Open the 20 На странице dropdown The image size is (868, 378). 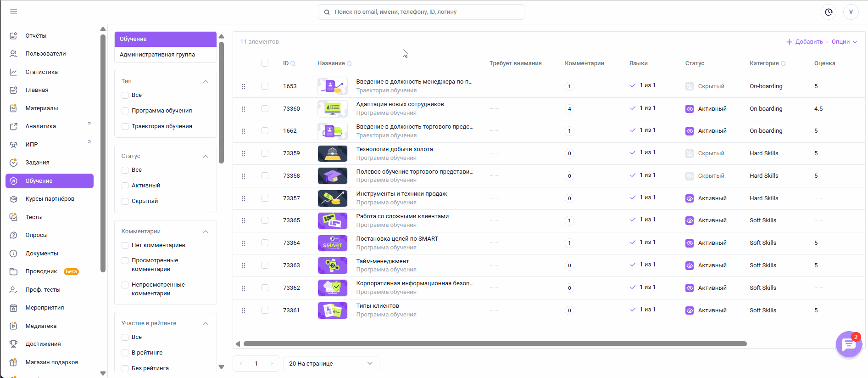tap(331, 364)
